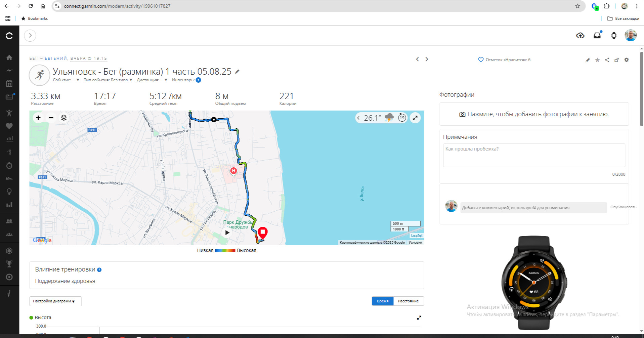Open the Bookmarks bar folder
Screen dimensions: 644x338
(34, 18)
